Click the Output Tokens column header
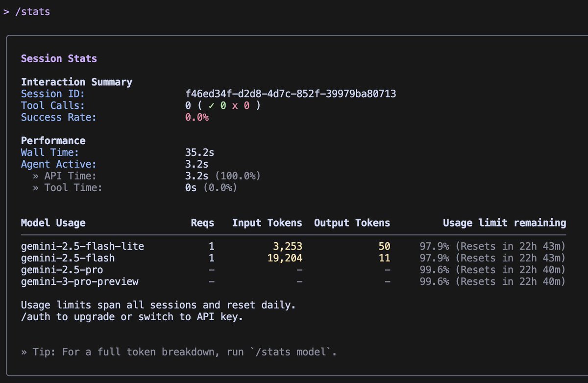 click(x=352, y=223)
